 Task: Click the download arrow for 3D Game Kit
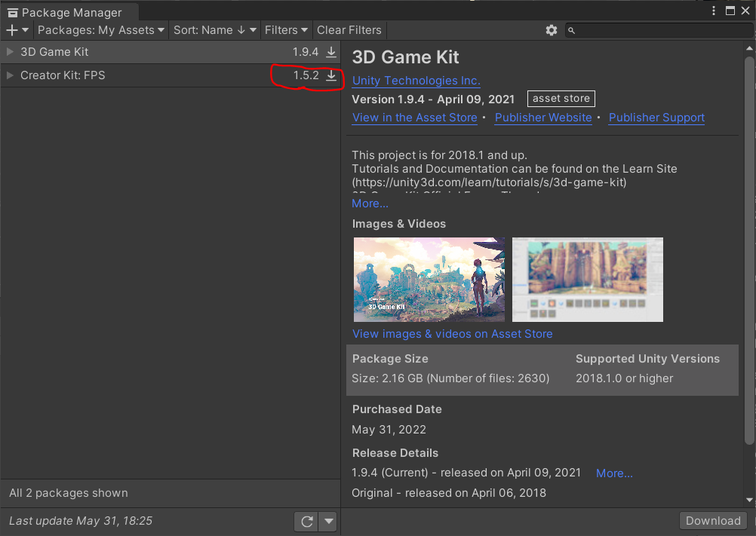coord(331,52)
